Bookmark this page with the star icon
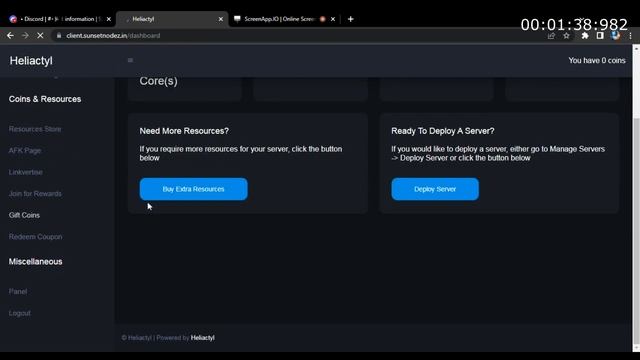 coord(567,36)
